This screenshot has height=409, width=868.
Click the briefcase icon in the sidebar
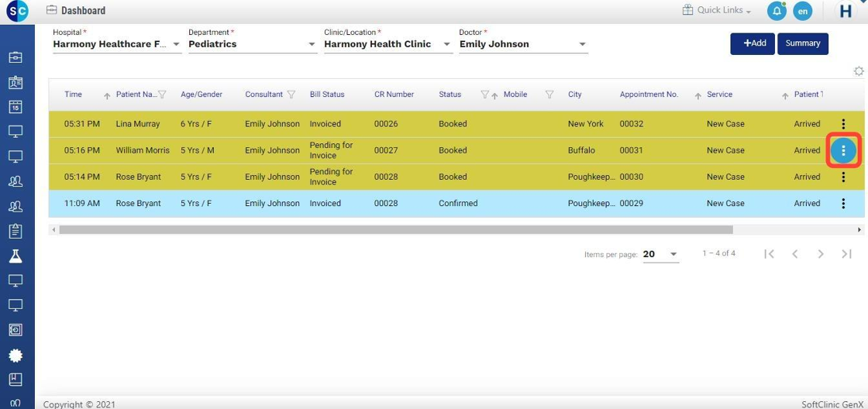point(15,57)
